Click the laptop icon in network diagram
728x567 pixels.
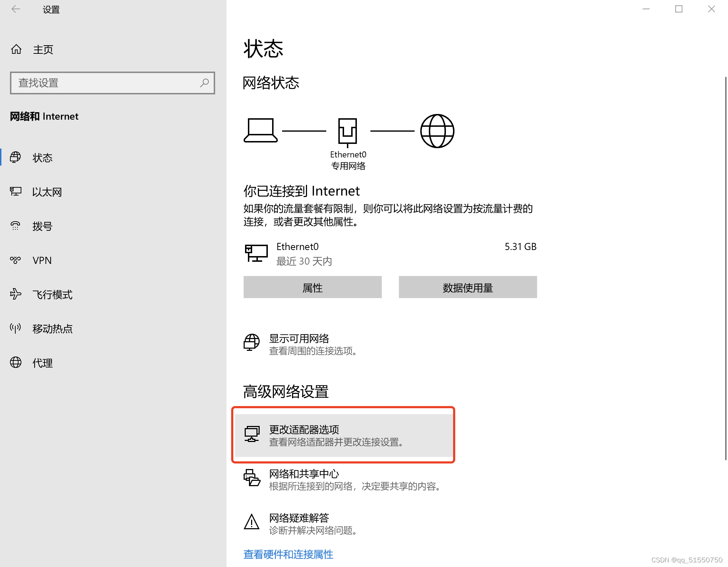[x=260, y=130]
